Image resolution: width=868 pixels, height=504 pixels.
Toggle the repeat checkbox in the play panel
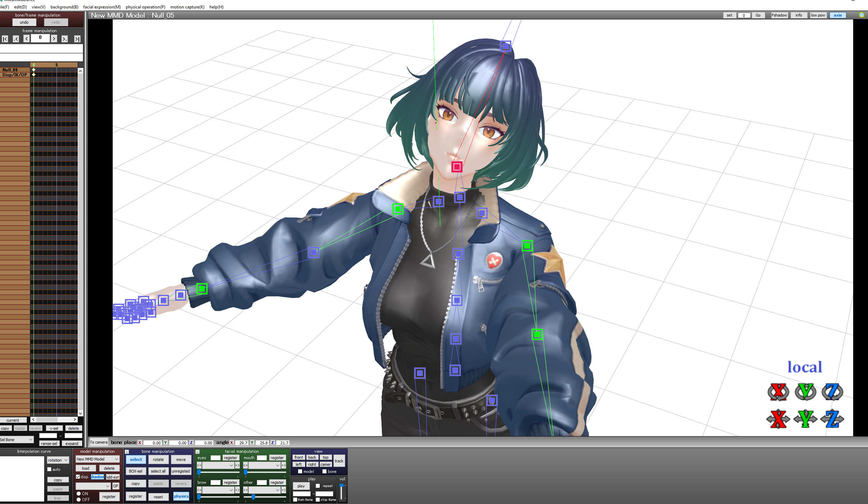(318, 486)
